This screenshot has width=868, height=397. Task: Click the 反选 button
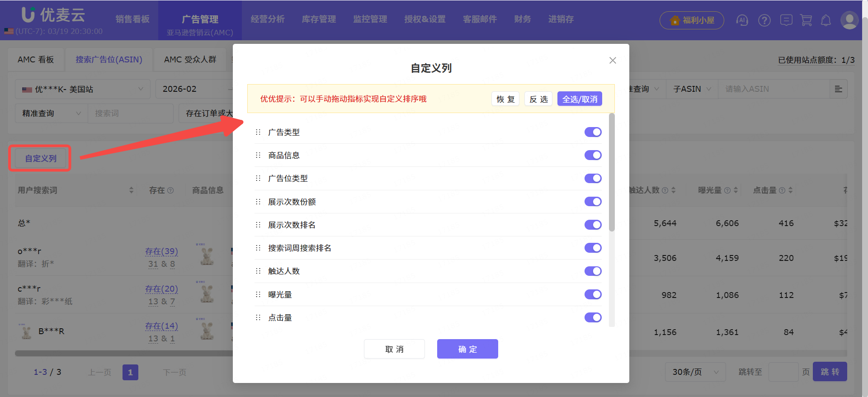[538, 99]
